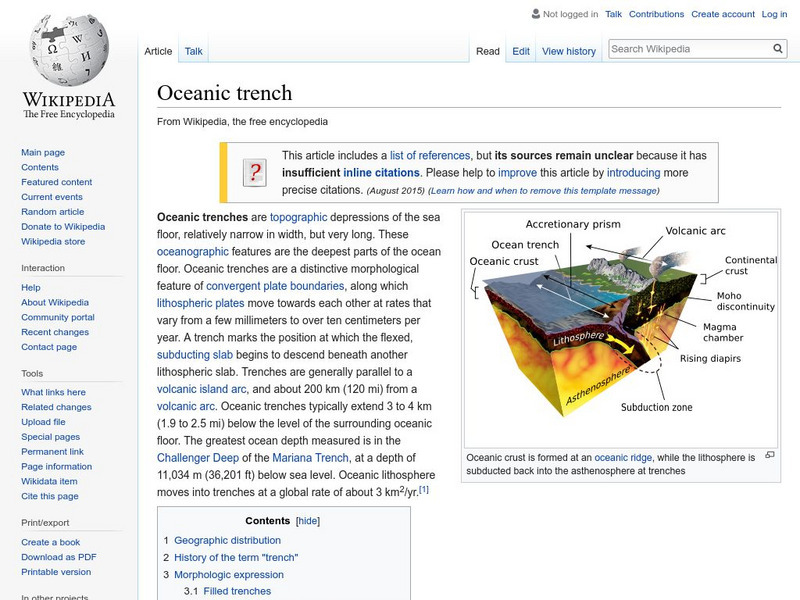Viewport: 800px width, 600px height.
Task: Click Cite this page
Action: [49, 495]
